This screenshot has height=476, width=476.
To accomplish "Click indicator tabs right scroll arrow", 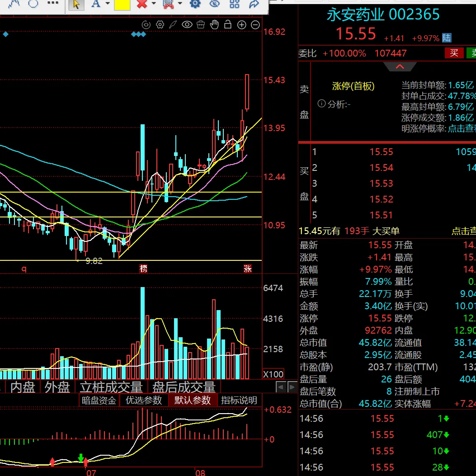I will pos(292,387).
